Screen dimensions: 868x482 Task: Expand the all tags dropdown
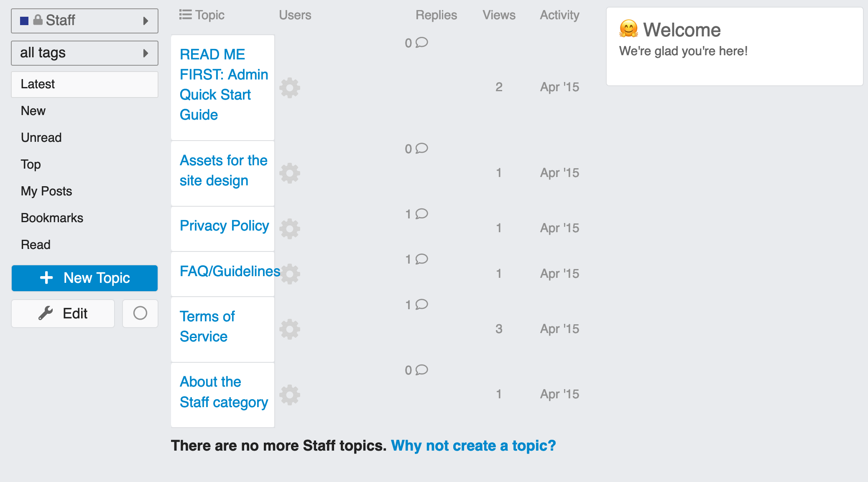pos(84,53)
